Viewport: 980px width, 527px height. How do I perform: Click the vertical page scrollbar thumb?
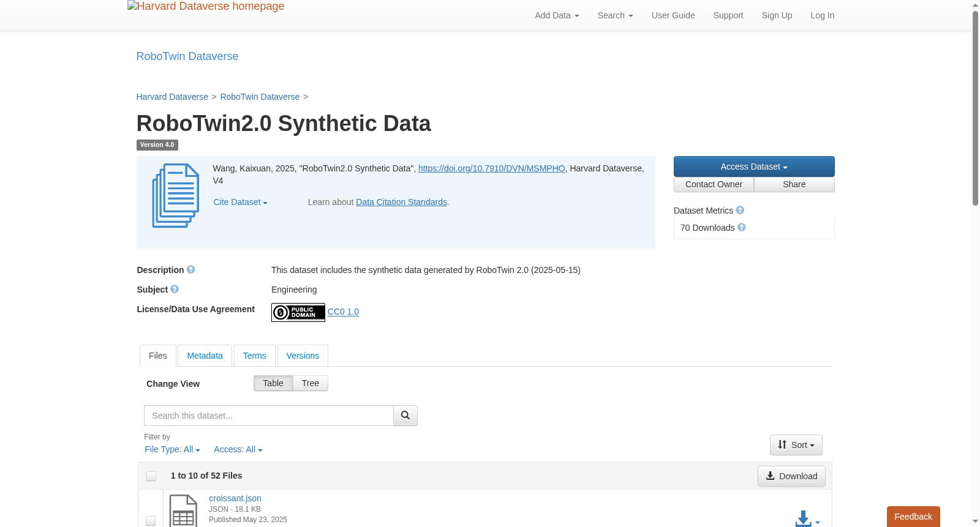point(975,108)
